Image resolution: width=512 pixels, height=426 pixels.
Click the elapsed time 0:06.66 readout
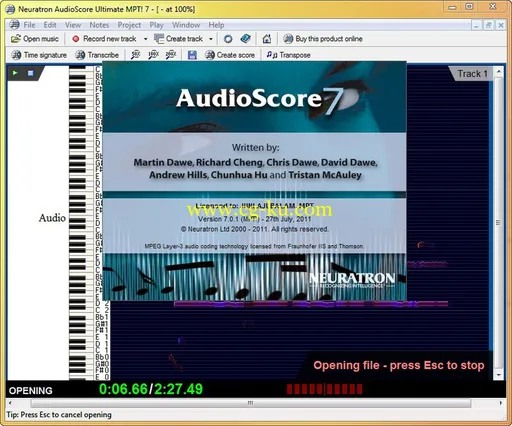pyautogui.click(x=123, y=389)
